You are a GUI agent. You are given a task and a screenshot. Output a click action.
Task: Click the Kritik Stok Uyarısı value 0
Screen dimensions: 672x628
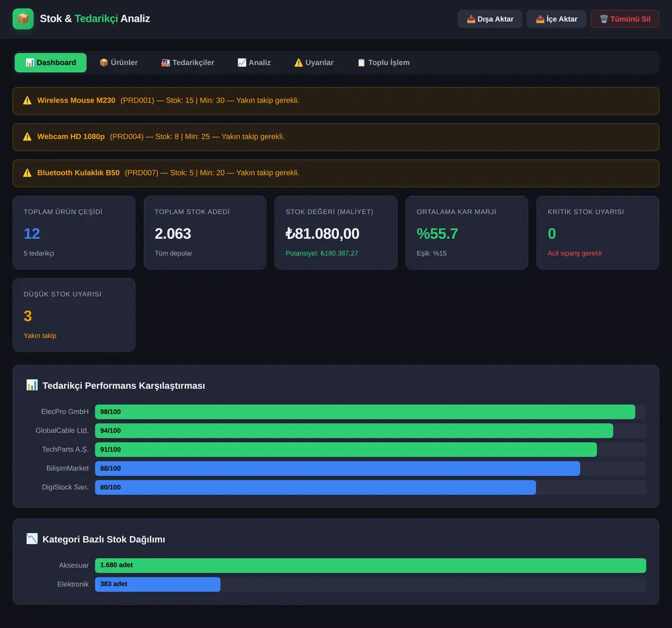coord(552,234)
